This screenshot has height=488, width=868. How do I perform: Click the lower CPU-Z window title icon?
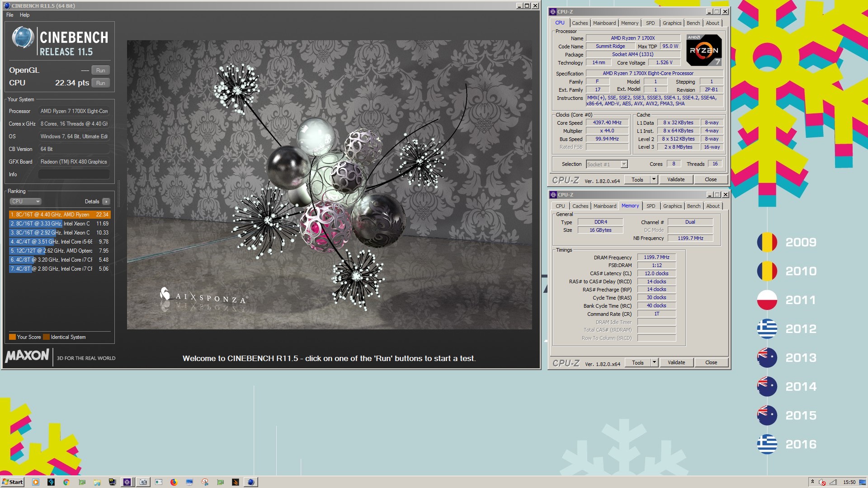(553, 195)
